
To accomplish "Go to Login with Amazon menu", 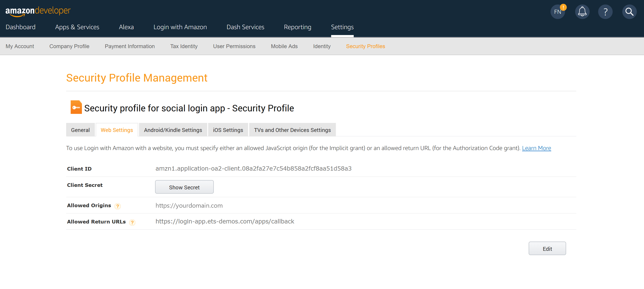I will pos(180,27).
